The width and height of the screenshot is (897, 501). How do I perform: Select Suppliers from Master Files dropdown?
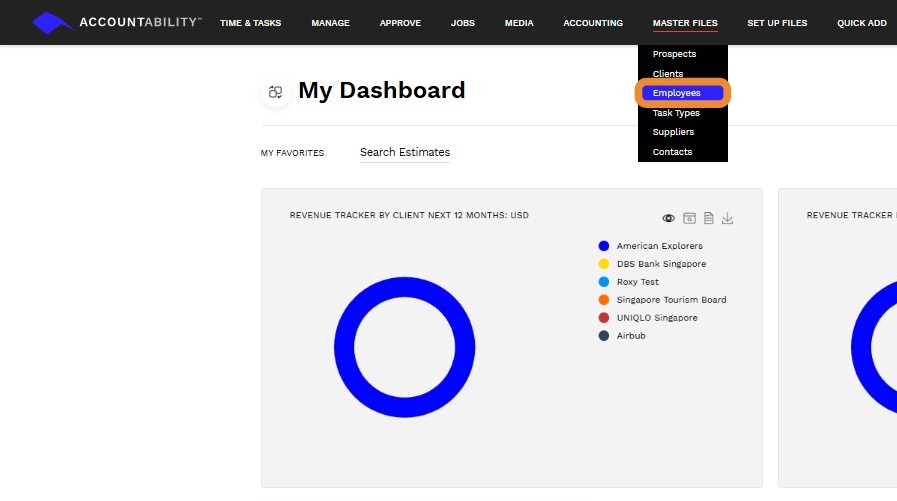click(x=673, y=132)
